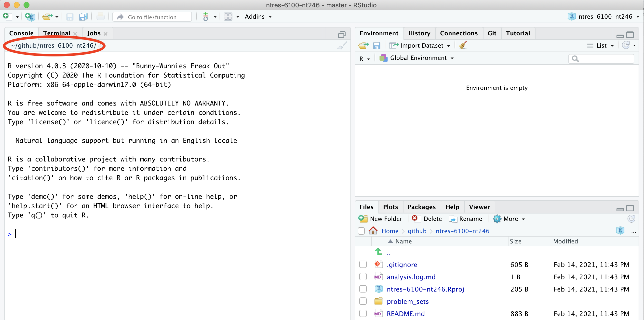The height and width of the screenshot is (320, 644).
Task: Clear environment objects with the broom icon
Action: 463,45
